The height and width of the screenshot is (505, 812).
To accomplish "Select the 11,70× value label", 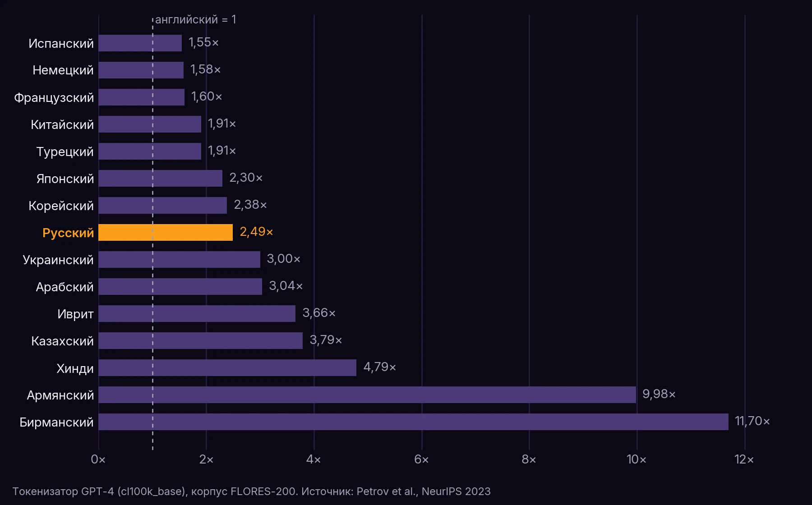I will (752, 421).
